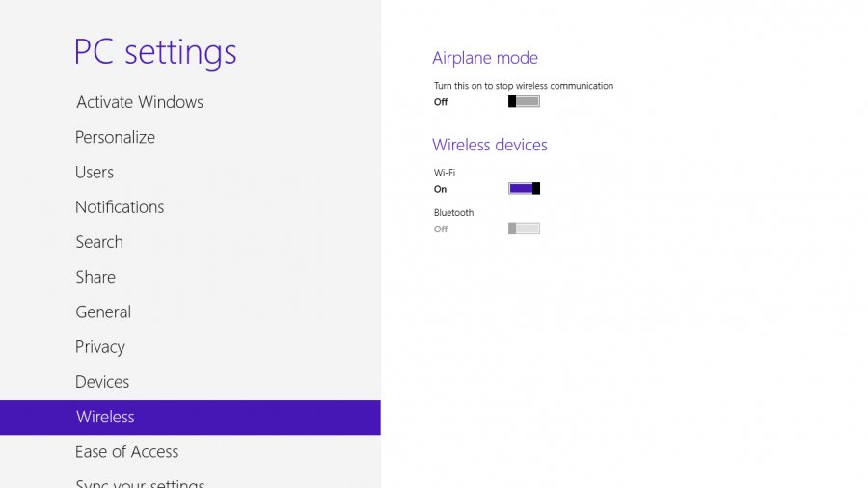The image size is (868, 488).
Task: Click the Wi-Fi label
Action: coord(445,173)
